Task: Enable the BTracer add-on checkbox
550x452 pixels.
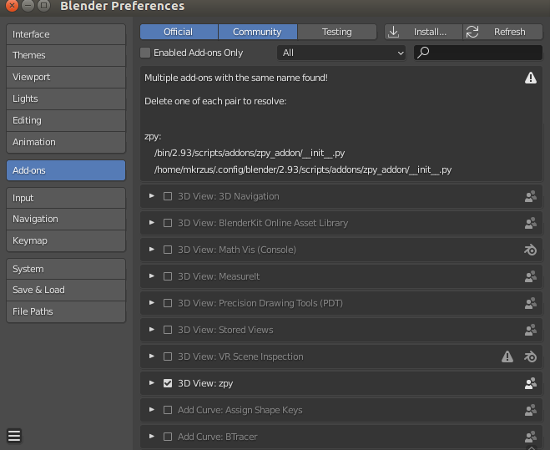Action: tap(168, 437)
